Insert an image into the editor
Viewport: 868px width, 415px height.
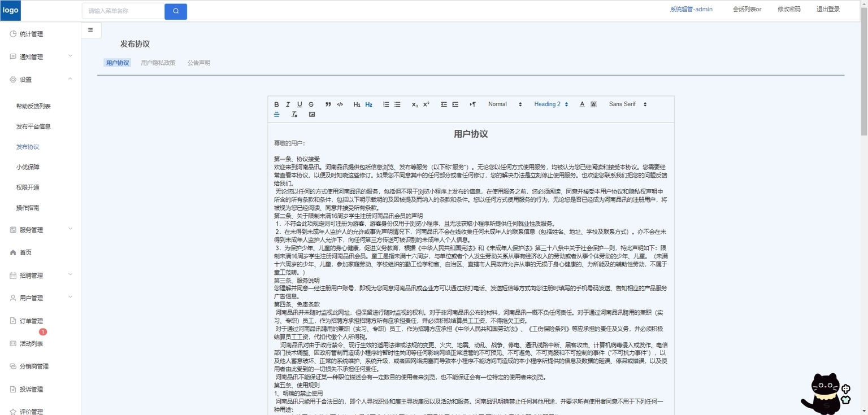click(312, 115)
